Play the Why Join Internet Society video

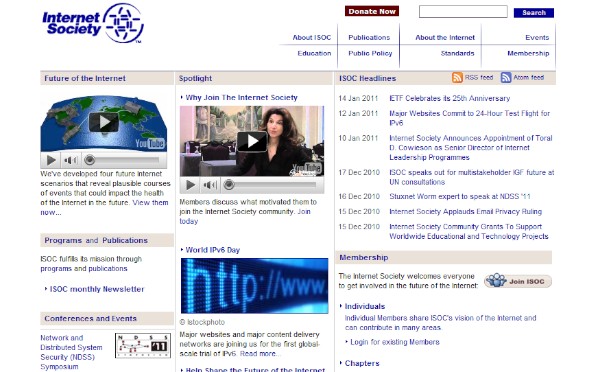[x=190, y=185]
